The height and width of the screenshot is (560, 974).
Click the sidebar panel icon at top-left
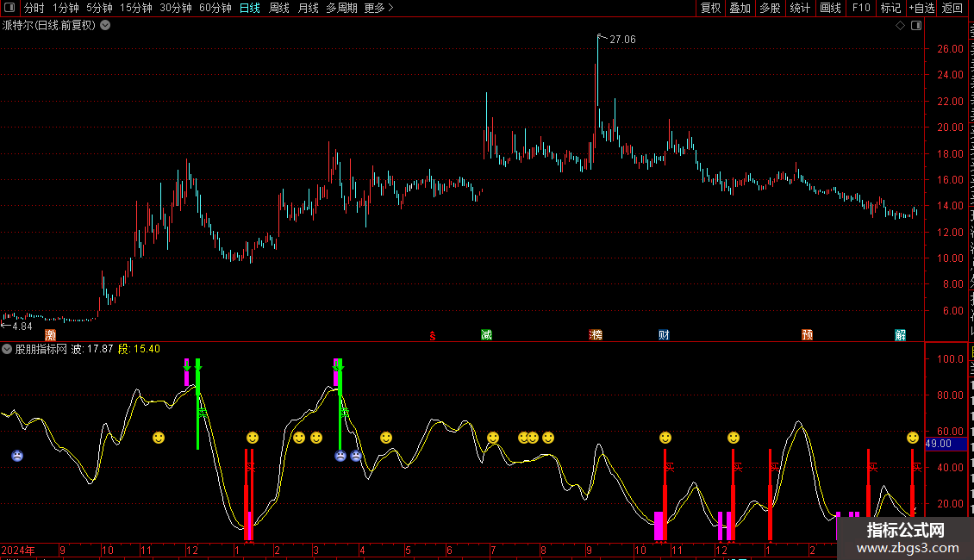[9, 8]
